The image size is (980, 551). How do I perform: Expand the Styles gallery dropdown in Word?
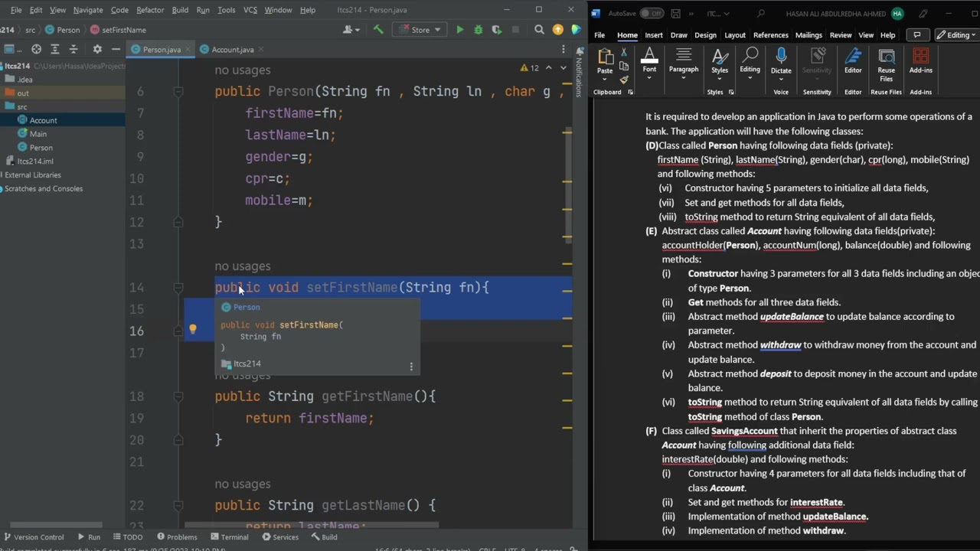(720, 78)
